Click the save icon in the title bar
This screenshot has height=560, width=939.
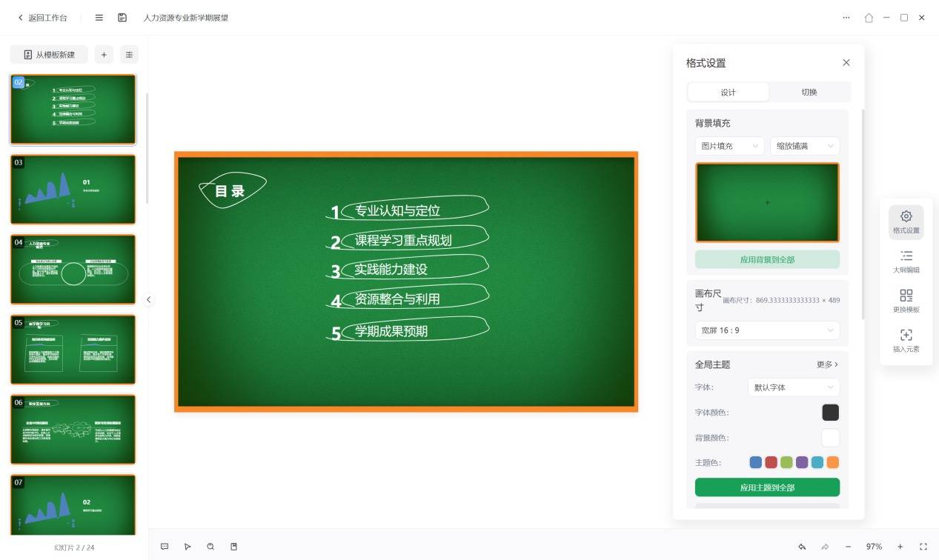pos(122,18)
